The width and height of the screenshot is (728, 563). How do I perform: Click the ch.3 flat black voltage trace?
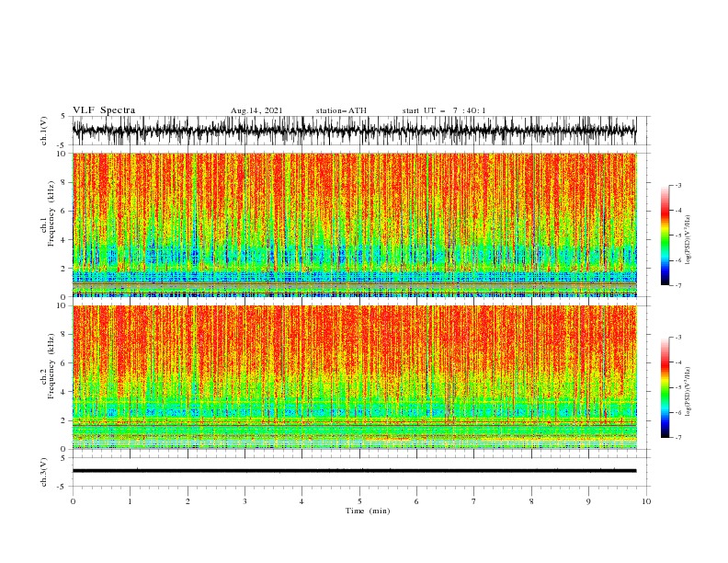355,471
